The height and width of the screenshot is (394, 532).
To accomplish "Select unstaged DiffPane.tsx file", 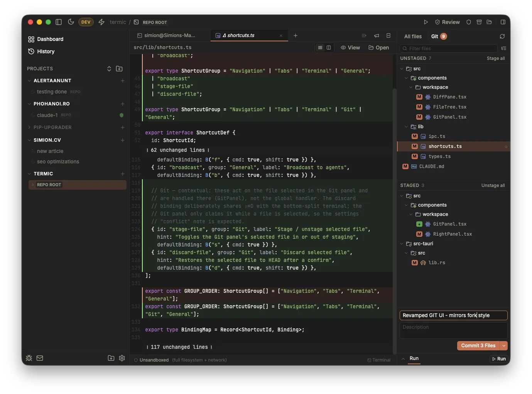I will click(x=454, y=97).
